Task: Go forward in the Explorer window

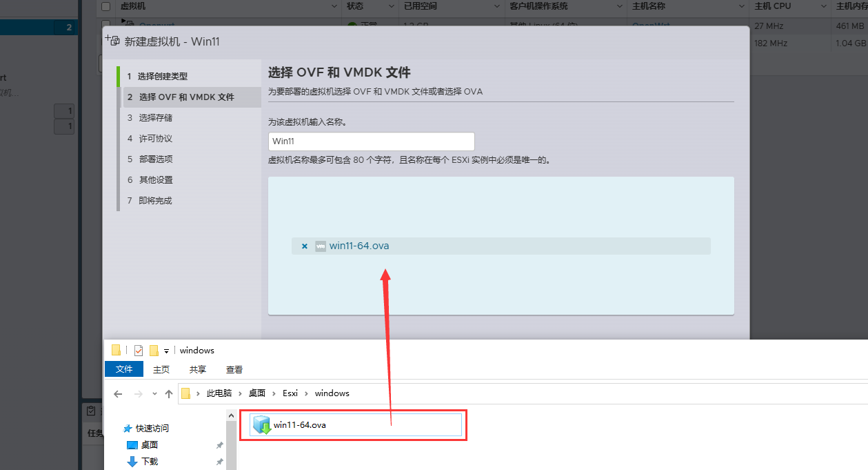Action: coord(138,393)
